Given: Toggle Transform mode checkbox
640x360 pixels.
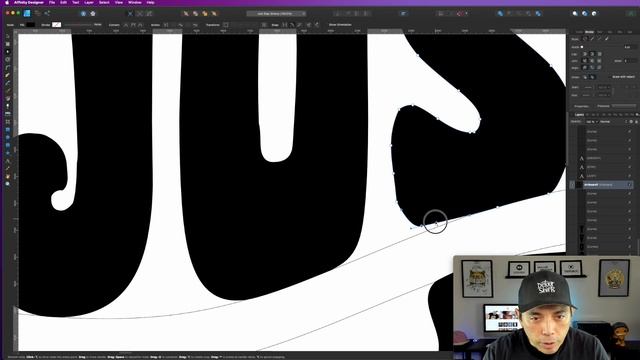Looking at the screenshot, I should 225,25.
